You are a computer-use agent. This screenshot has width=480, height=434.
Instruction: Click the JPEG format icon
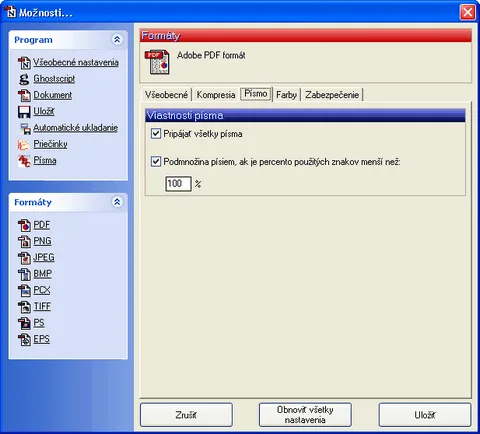(24, 258)
